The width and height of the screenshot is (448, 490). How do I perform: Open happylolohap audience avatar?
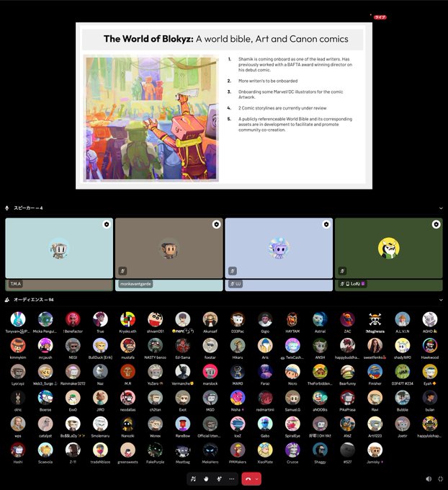430,424
